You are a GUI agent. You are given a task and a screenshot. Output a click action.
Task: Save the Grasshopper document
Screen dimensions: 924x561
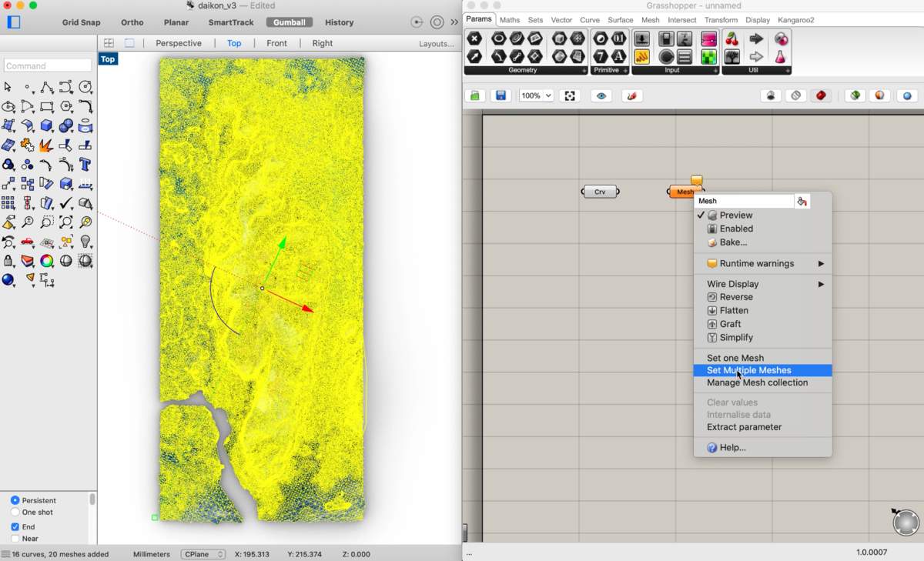click(x=500, y=95)
